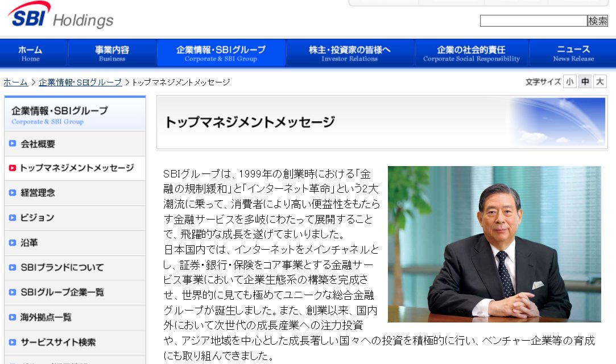Click the blue arrow icon beside SBIグループ企業一覧
616x364 pixels.
point(13,292)
